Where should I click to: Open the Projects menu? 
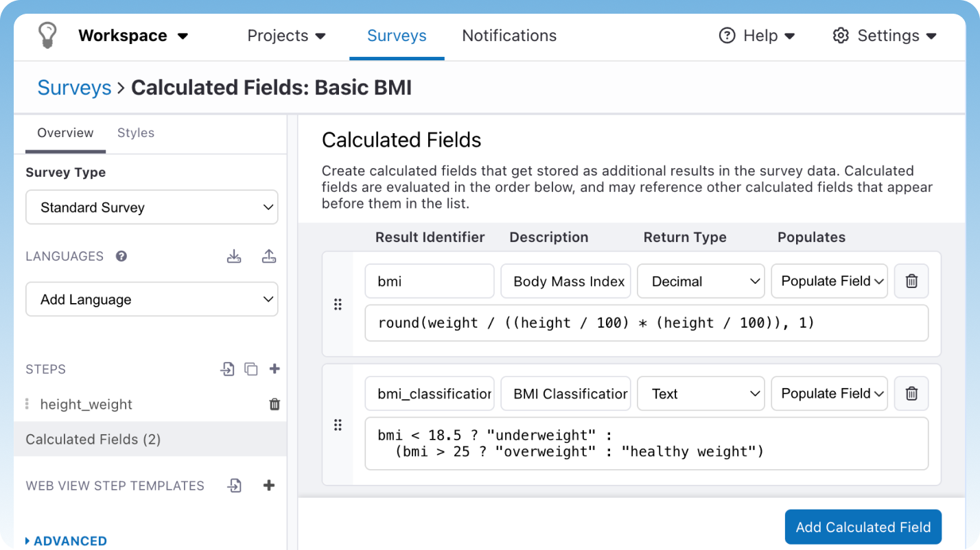(x=286, y=35)
